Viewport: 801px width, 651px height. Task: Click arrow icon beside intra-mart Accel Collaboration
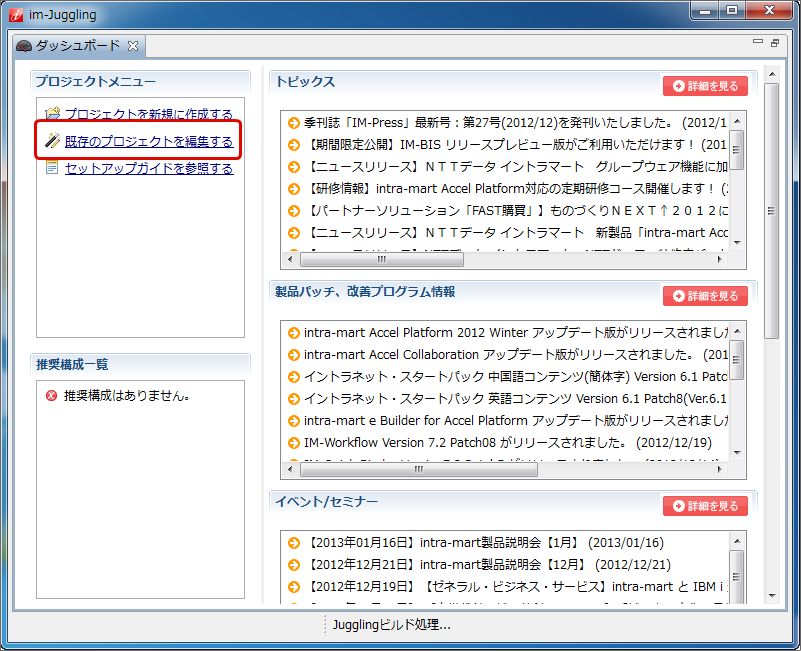click(294, 355)
